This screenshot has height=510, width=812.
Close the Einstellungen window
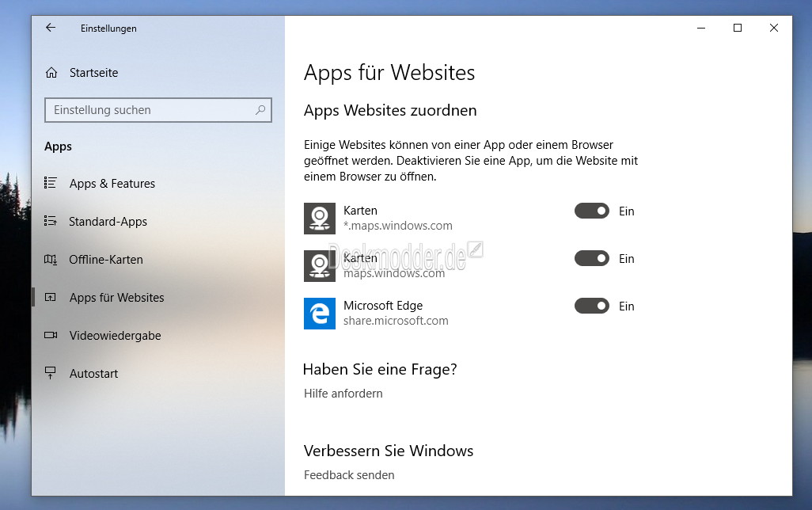click(774, 28)
